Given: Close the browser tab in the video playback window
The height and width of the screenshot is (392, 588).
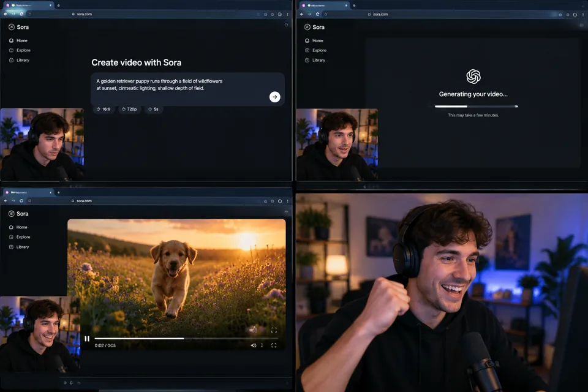Looking at the screenshot, I should pyautogui.click(x=51, y=192).
